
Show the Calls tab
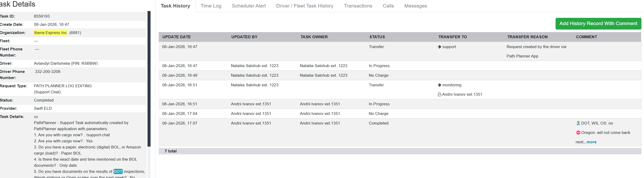[388, 6]
